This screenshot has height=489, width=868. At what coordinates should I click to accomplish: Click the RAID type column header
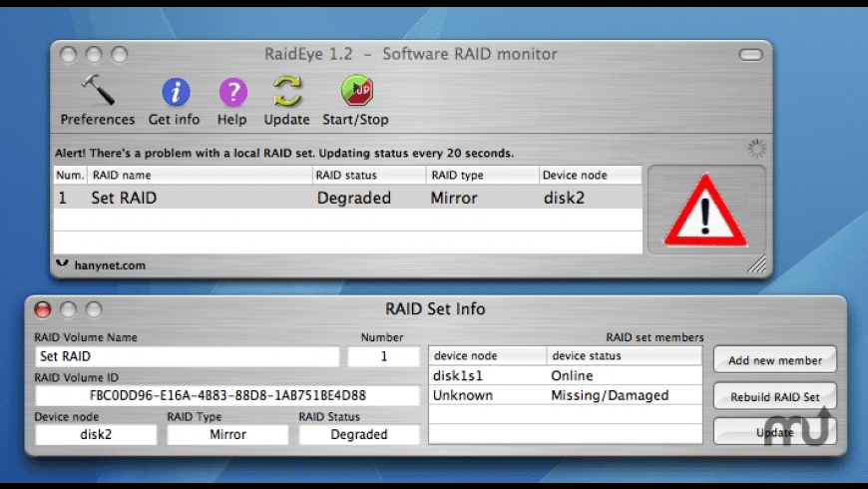(481, 176)
